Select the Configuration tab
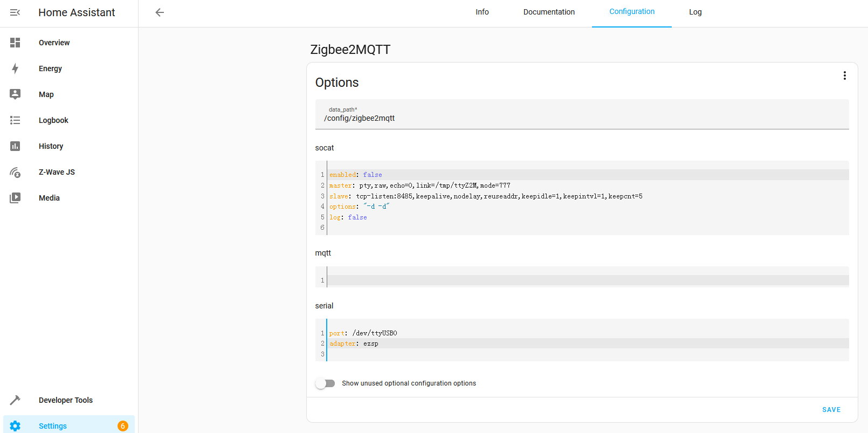Viewport: 868px width, 433px height. click(x=632, y=12)
